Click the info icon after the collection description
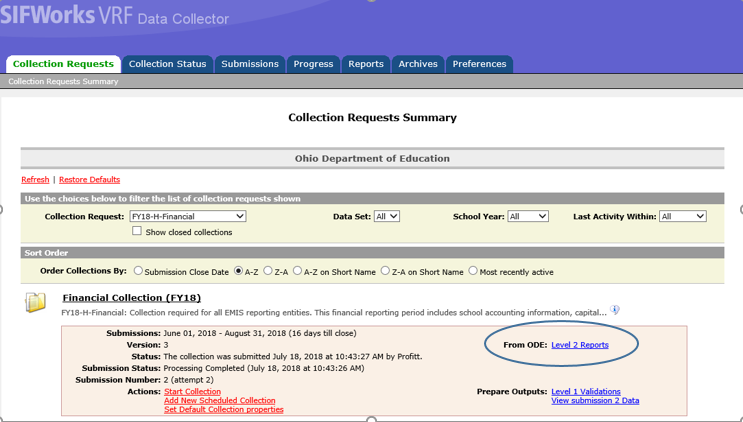 pyautogui.click(x=615, y=310)
